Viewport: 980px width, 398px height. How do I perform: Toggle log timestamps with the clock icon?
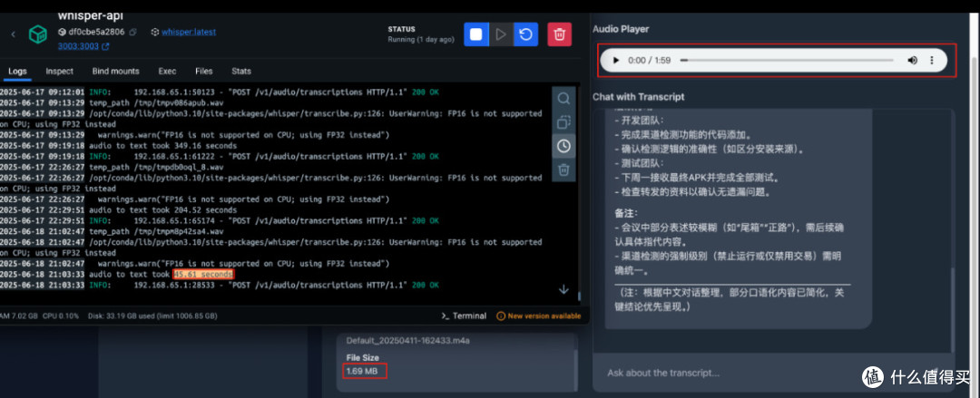point(563,146)
